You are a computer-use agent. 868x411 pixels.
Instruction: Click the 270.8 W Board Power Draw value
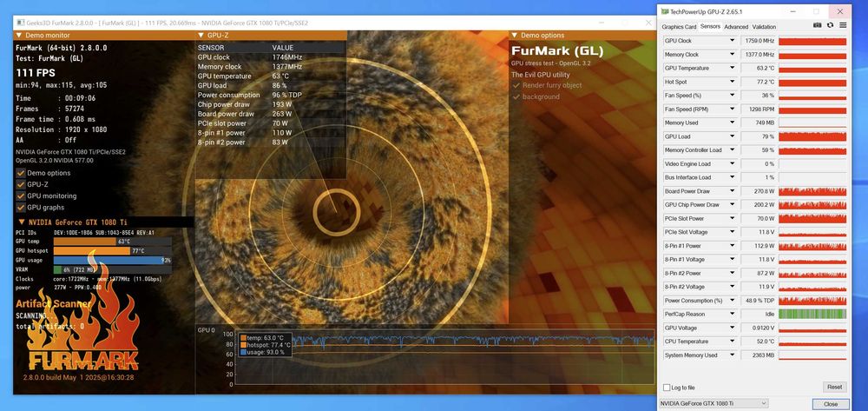pos(758,191)
